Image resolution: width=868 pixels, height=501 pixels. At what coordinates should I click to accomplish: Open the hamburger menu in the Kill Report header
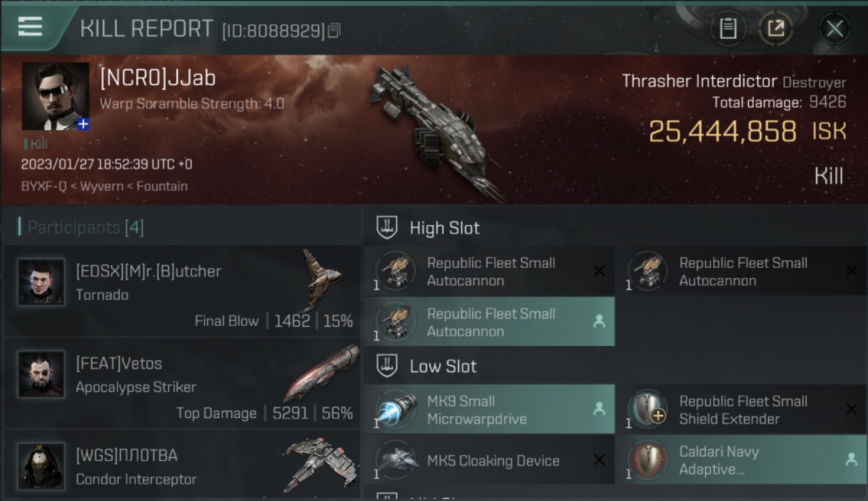[30, 27]
